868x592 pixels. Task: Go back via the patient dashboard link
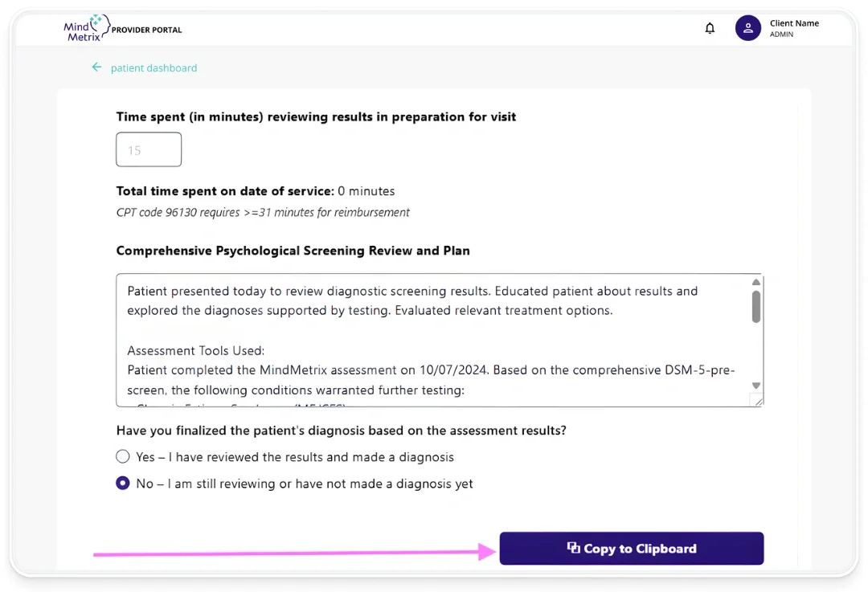pyautogui.click(x=154, y=68)
